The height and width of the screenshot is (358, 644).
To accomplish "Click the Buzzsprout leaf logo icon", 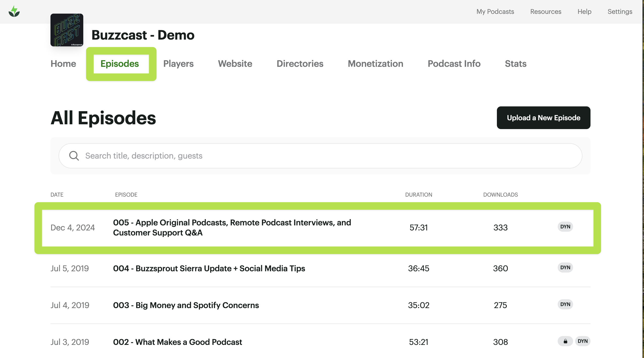I will [x=14, y=12].
